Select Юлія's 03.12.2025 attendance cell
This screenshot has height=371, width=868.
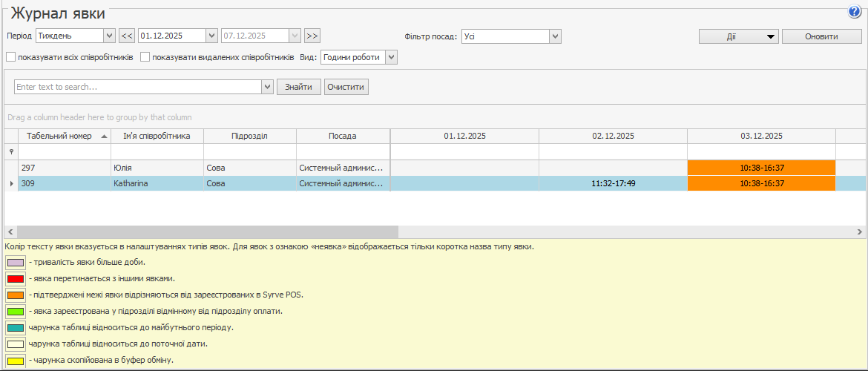[761, 168]
